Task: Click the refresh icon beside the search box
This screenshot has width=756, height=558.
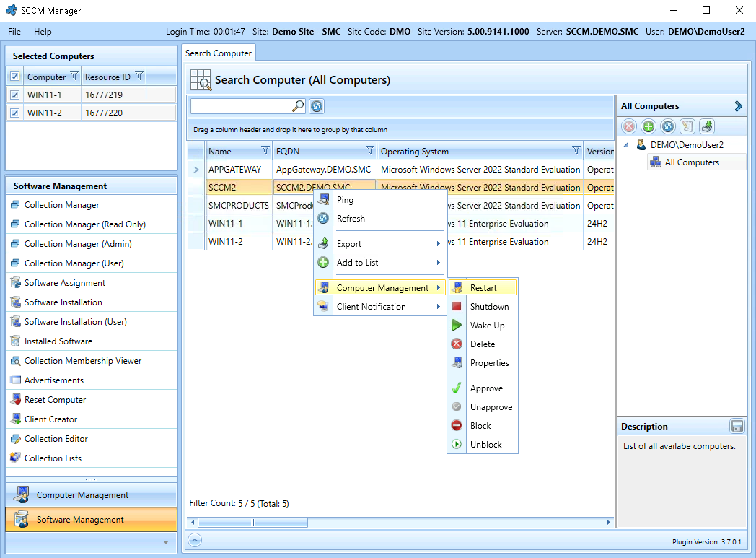Action: coord(317,106)
